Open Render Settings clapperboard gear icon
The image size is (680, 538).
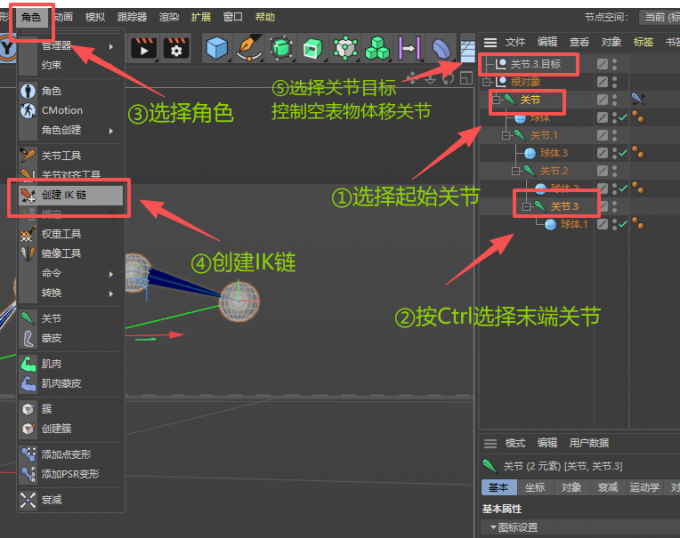[x=176, y=49]
